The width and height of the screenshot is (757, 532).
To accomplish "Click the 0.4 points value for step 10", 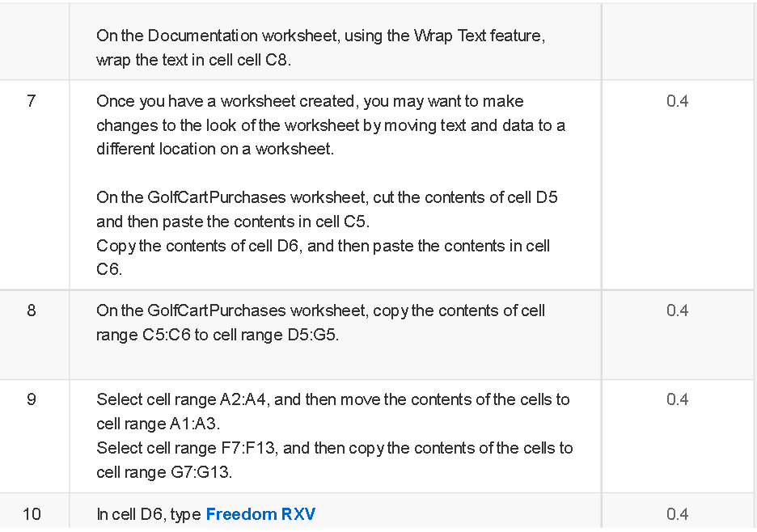I will pyautogui.click(x=678, y=514).
